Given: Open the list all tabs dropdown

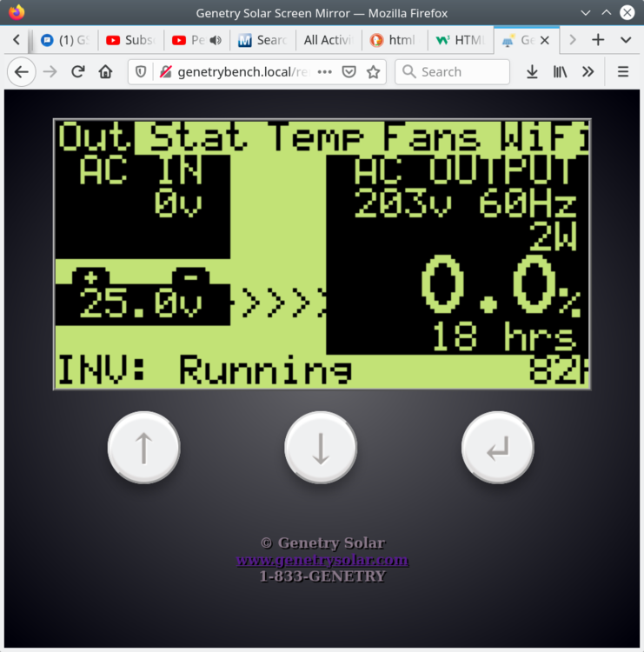Looking at the screenshot, I should click(626, 40).
